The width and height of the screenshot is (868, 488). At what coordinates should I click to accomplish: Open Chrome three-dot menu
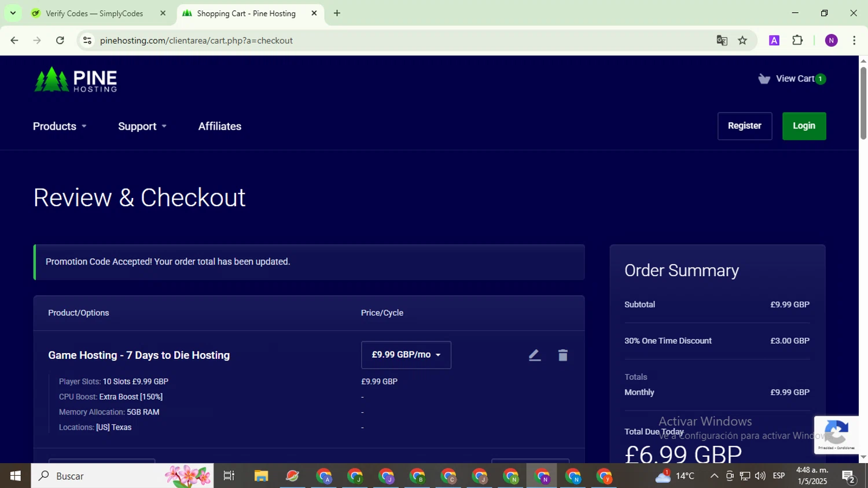click(854, 41)
